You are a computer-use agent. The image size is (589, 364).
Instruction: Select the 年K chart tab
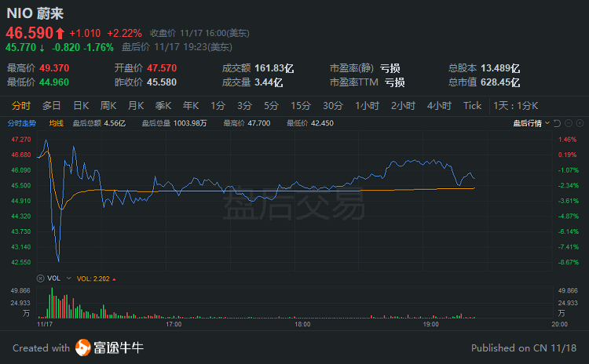click(191, 106)
